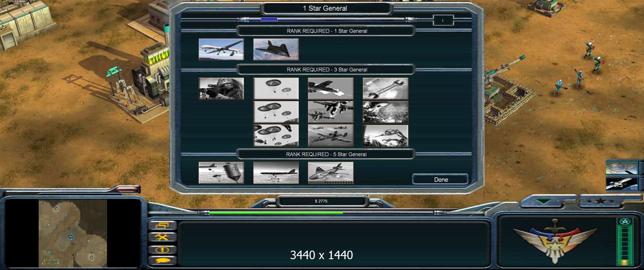Collapse control bar with green arrow

tap(544, 201)
